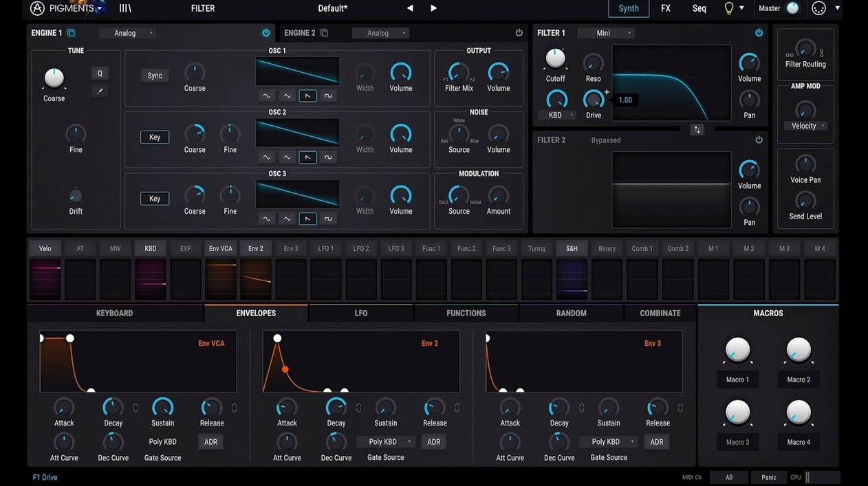Toggle link icon next to Env VCA Release

[235, 408]
